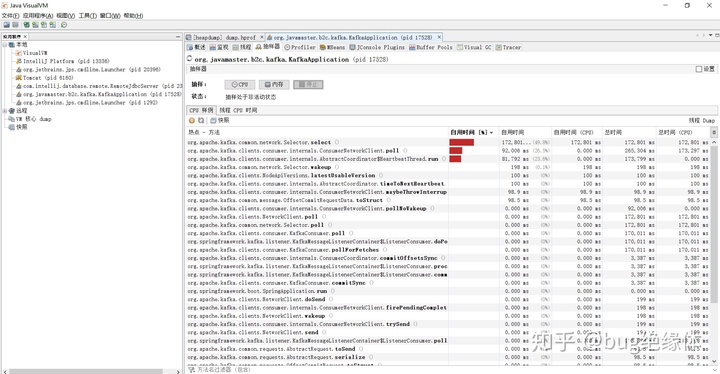Screen dimensions: 720x374
Task: Select the HeartbeatThread.run method row
Action: (x=448, y=159)
